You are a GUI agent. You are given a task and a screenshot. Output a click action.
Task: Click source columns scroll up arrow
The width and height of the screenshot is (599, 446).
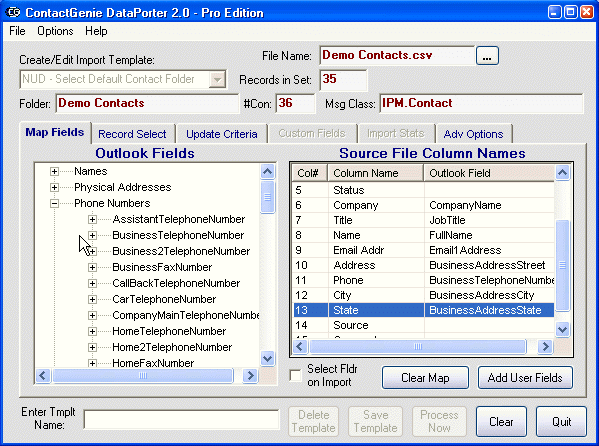click(x=562, y=173)
